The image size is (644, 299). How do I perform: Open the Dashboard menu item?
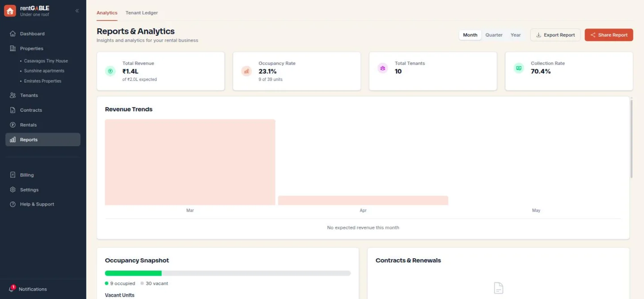pos(32,34)
